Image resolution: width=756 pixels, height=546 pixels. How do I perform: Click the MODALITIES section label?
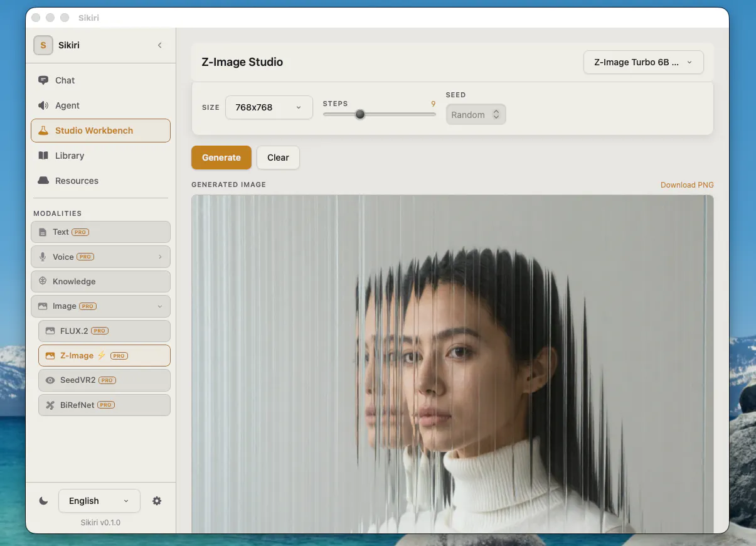(x=58, y=213)
